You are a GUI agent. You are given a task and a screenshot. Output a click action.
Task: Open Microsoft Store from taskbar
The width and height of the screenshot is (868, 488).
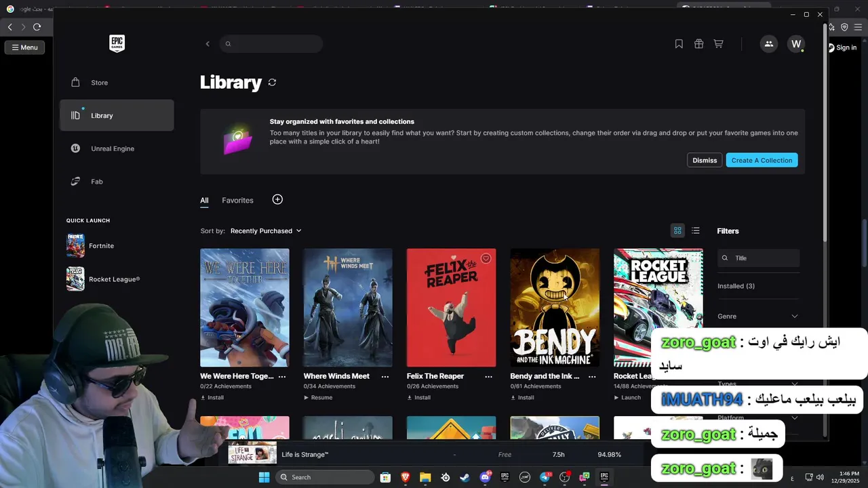[x=385, y=477]
